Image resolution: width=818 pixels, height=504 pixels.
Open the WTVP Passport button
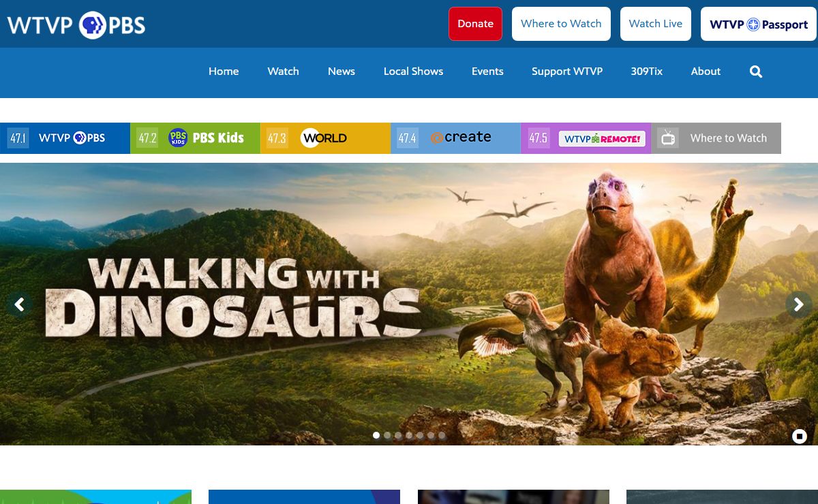(x=759, y=25)
